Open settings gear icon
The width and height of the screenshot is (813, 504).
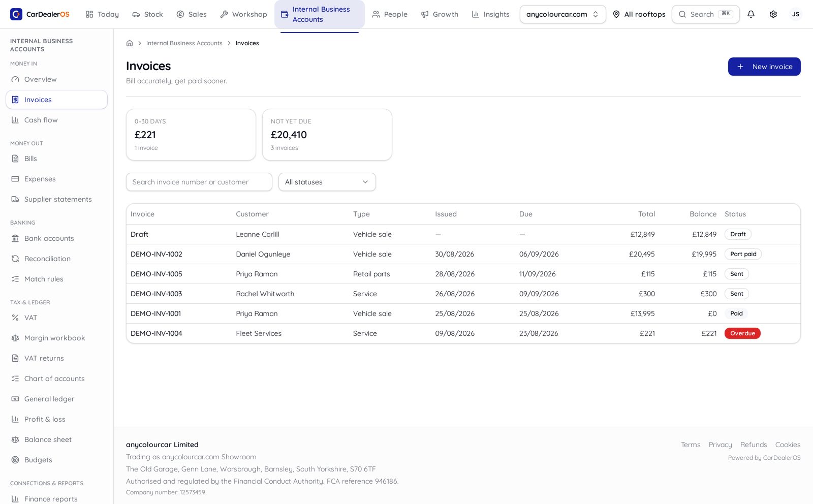tap(773, 14)
